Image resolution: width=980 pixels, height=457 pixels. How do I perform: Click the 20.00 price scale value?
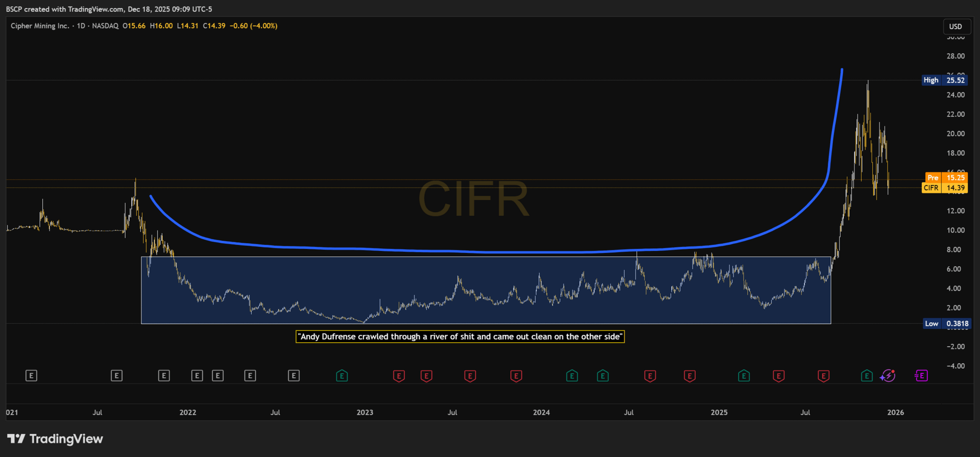[x=955, y=134]
